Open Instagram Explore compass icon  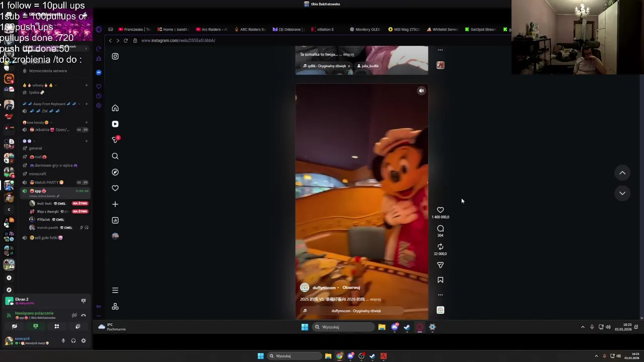tap(115, 172)
